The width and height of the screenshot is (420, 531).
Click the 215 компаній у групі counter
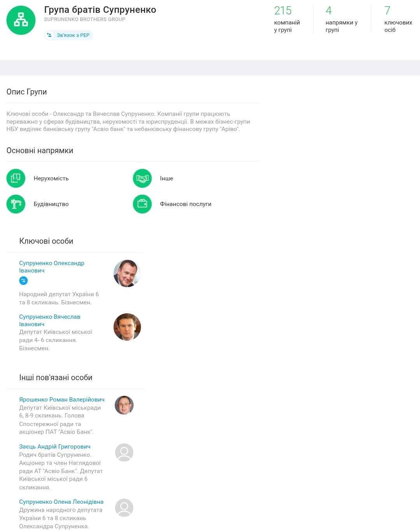click(x=287, y=19)
